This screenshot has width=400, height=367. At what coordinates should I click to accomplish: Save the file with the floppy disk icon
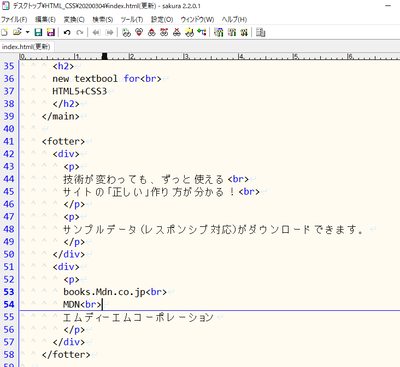[39, 32]
